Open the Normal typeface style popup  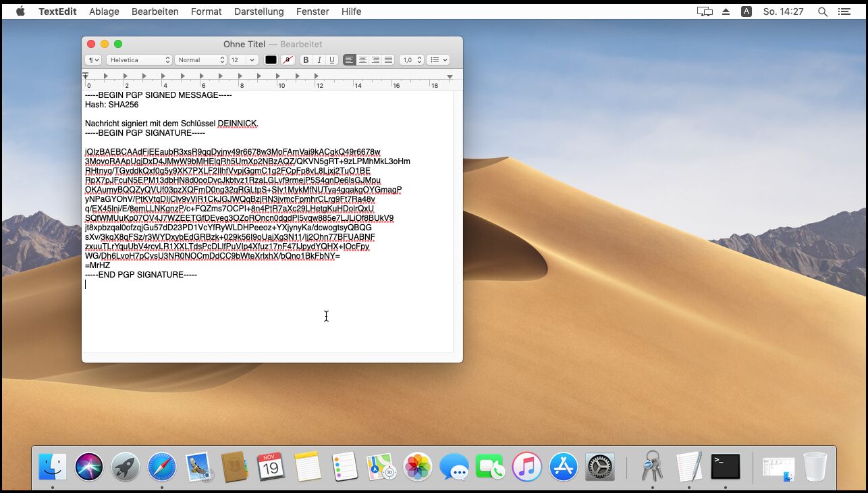(200, 60)
